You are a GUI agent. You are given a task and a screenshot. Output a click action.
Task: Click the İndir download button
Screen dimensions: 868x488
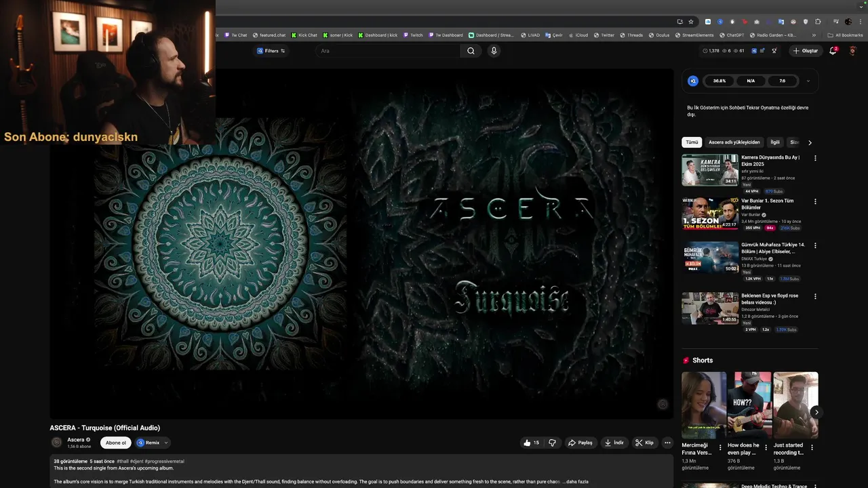[x=614, y=443]
